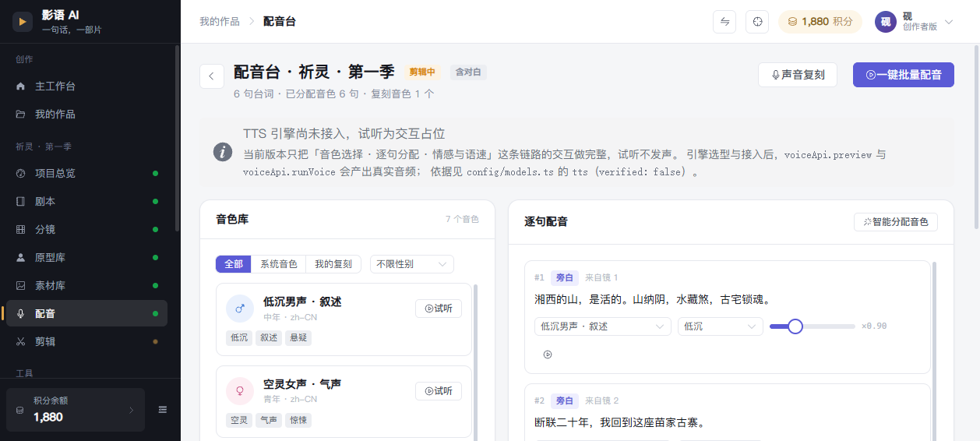Open 声音复刻 voice cloning
This screenshot has height=441, width=980.
click(798, 75)
